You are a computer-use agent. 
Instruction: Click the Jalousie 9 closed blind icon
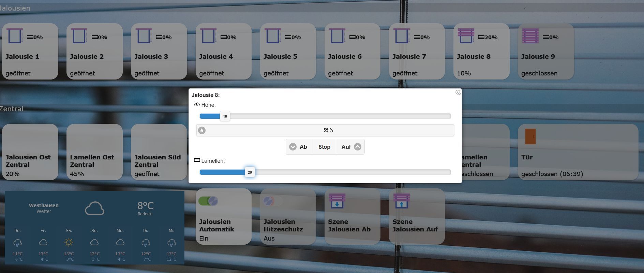click(x=530, y=36)
